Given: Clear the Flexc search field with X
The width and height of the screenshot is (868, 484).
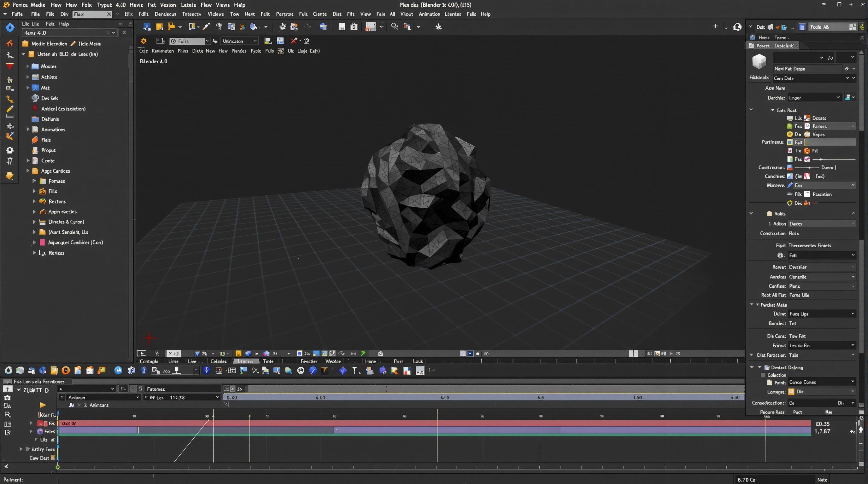Looking at the screenshot, I should point(109,14).
